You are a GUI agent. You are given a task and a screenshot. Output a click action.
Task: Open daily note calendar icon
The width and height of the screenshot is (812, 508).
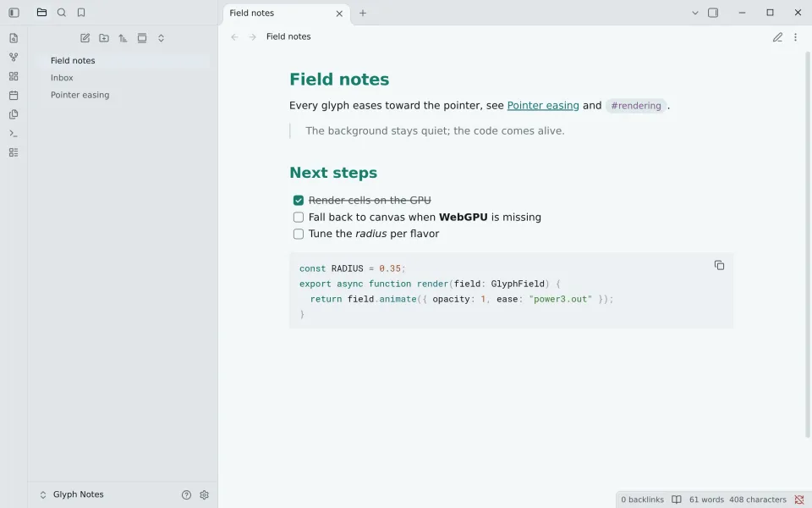[x=14, y=96]
